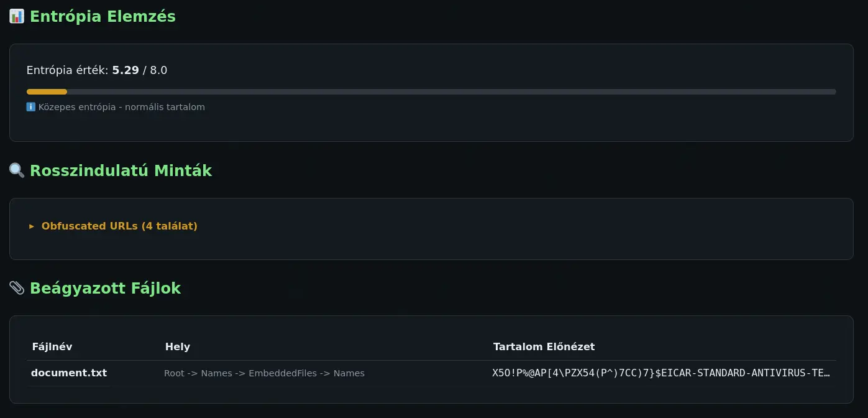Click the bar chart icon beside Entrópia Elemzés

pyautogui.click(x=17, y=16)
